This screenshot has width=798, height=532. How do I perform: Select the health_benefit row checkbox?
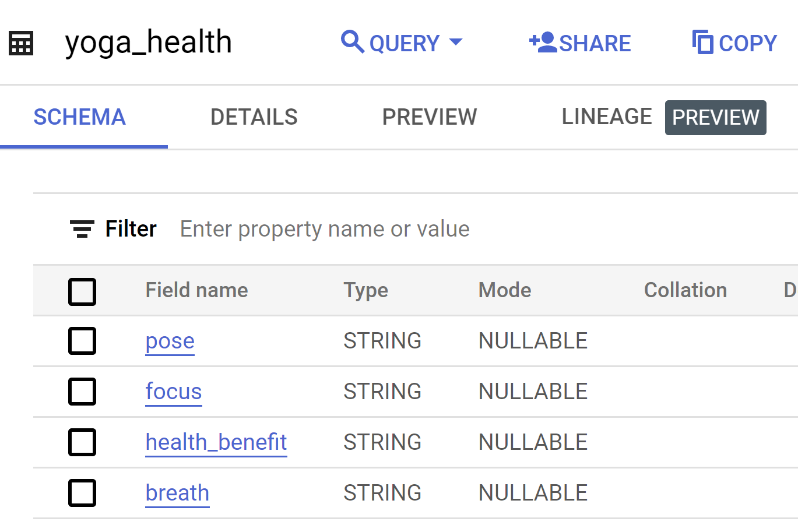coord(82,442)
